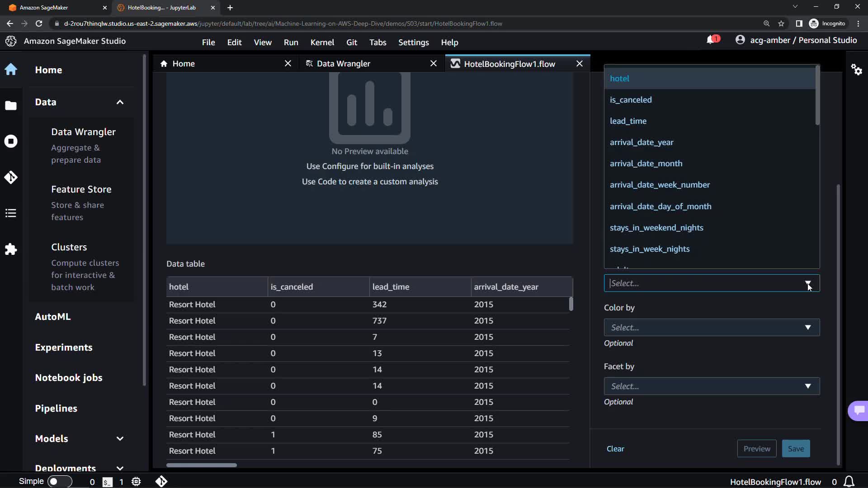This screenshot has height=488, width=868.
Task: Click the Preview button
Action: coord(756,449)
